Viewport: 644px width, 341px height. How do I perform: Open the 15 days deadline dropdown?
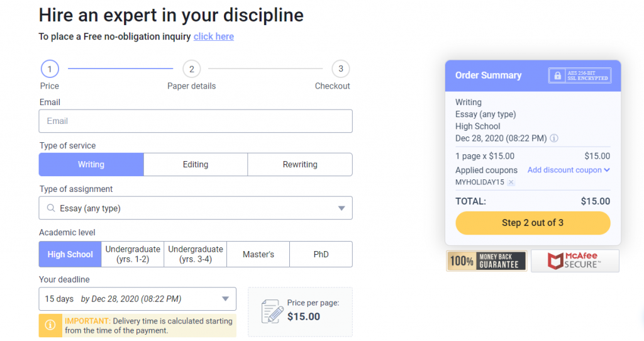(x=138, y=299)
